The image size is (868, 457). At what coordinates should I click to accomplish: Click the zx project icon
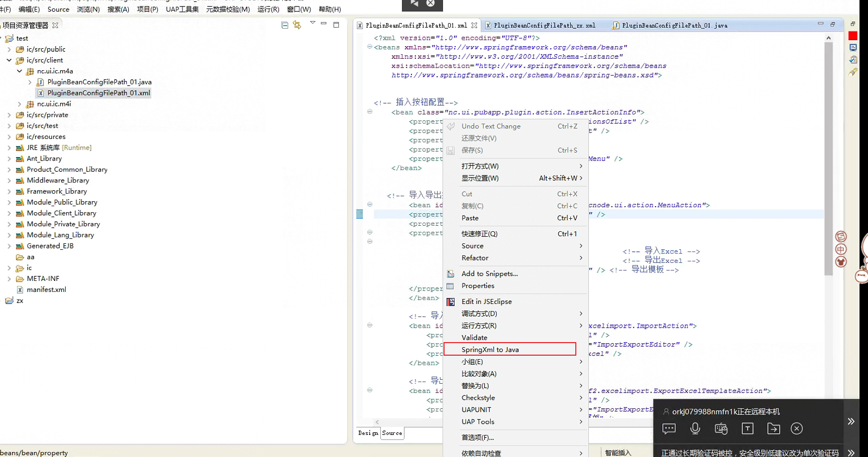[x=10, y=301]
